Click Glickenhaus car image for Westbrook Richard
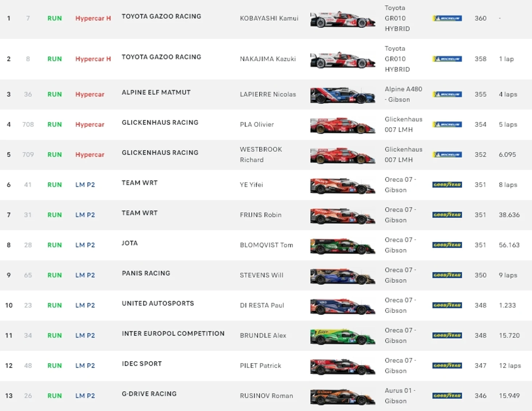The height and width of the screenshot is (411, 532). 343,156
